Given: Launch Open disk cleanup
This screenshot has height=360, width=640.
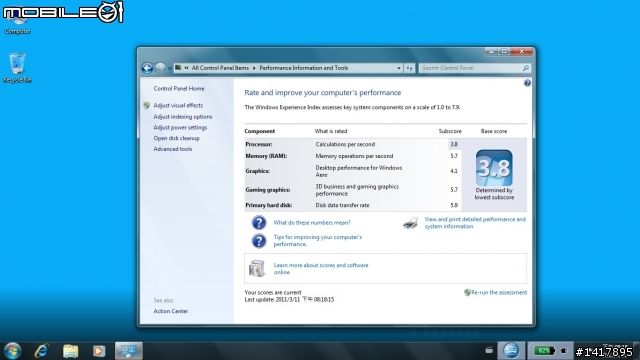Looking at the screenshot, I should [x=176, y=138].
